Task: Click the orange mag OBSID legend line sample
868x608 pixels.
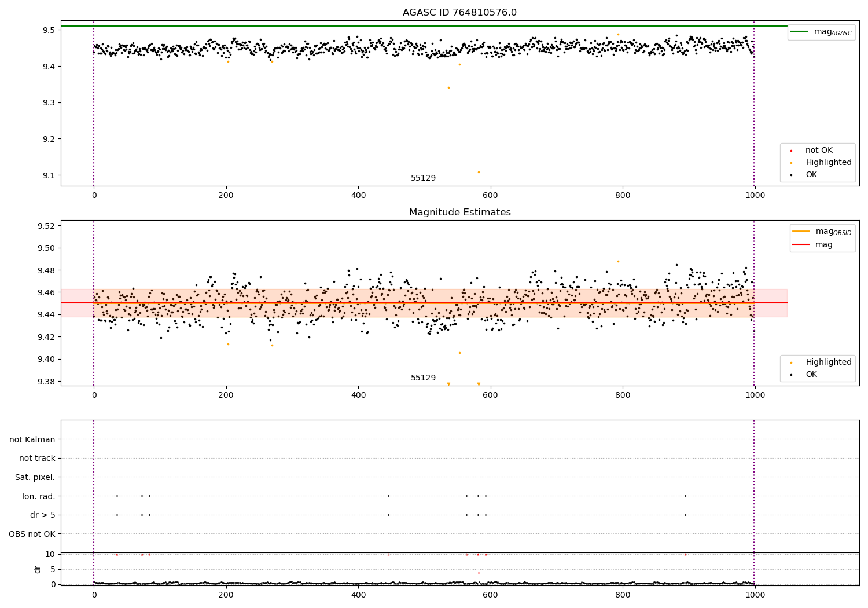Action: tap(801, 232)
